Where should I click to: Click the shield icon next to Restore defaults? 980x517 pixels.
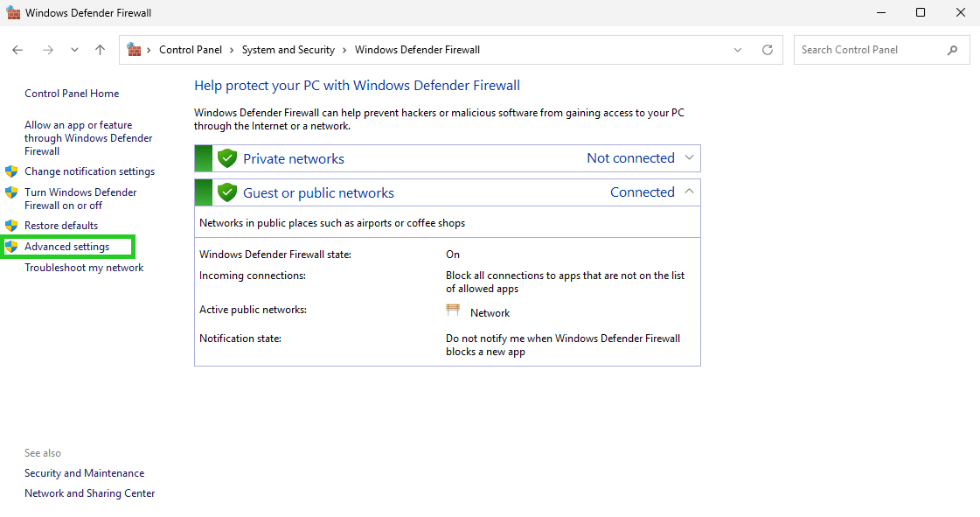coord(10,225)
